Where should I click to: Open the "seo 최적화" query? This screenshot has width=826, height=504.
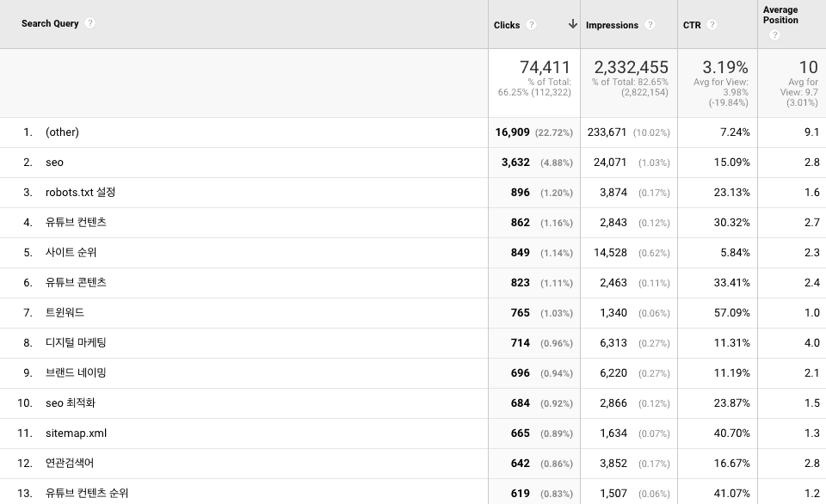[x=71, y=403]
